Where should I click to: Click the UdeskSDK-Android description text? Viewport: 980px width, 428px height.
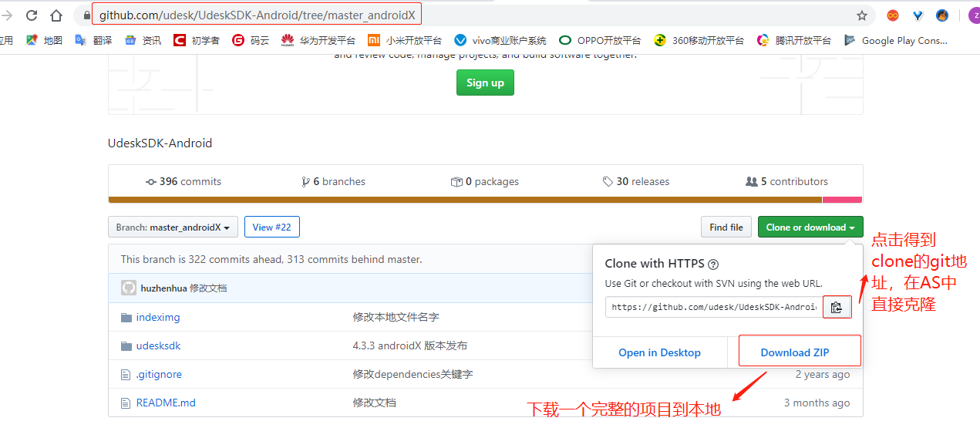(x=160, y=143)
